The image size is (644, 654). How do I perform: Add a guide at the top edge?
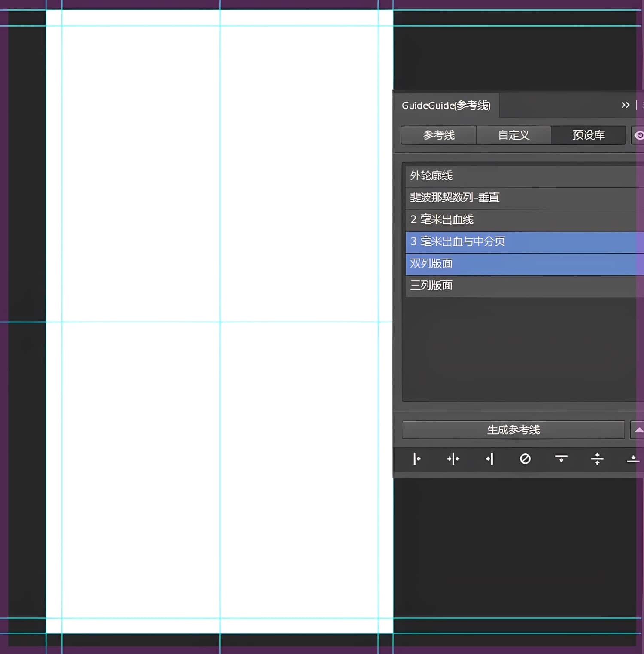pyautogui.click(x=561, y=459)
